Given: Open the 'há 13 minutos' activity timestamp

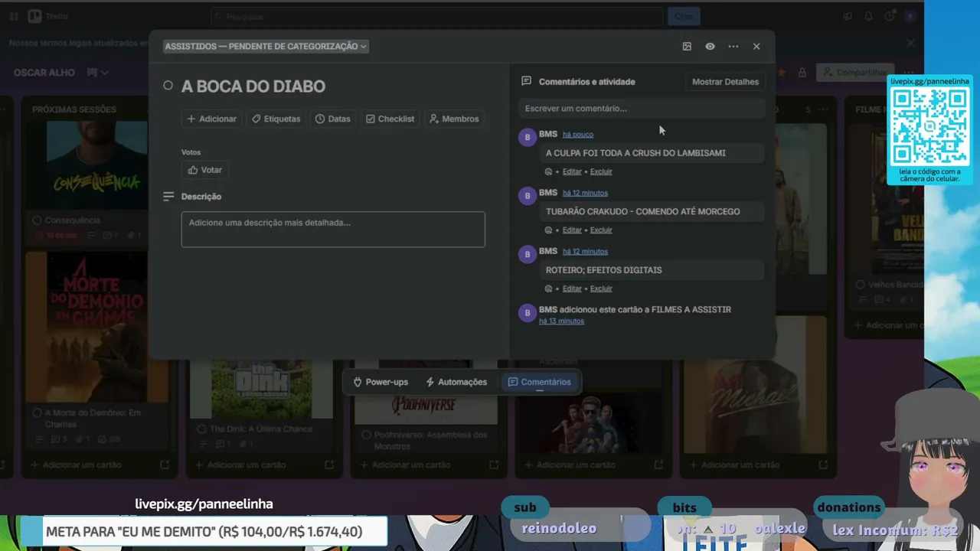Looking at the screenshot, I should point(561,321).
